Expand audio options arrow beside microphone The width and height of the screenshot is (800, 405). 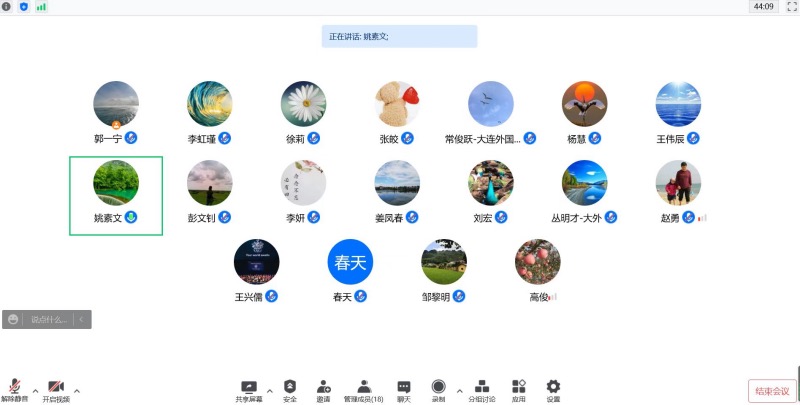[x=35, y=389]
